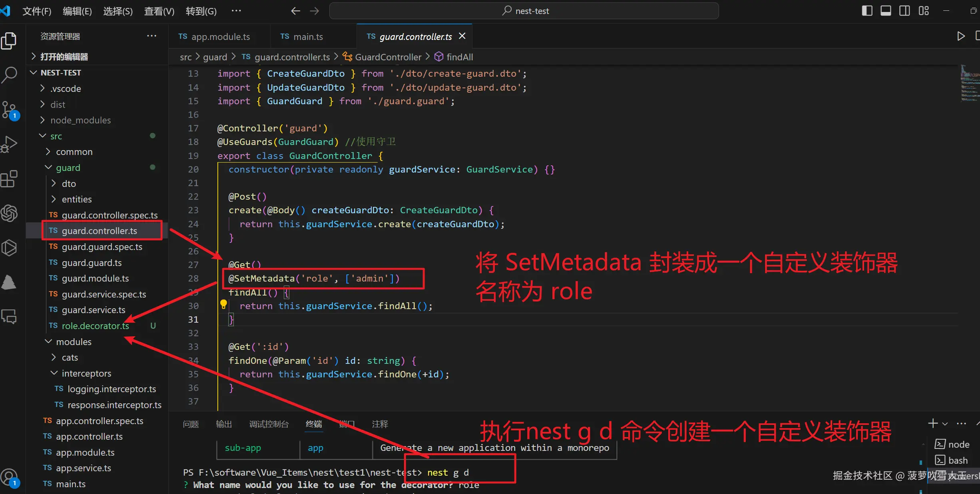Open the Search view in activity bar

click(10, 74)
